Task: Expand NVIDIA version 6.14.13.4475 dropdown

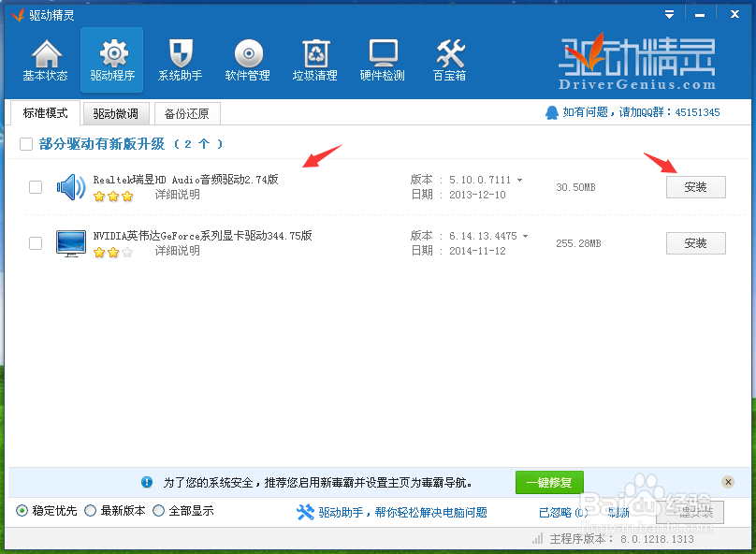Action: click(526, 236)
